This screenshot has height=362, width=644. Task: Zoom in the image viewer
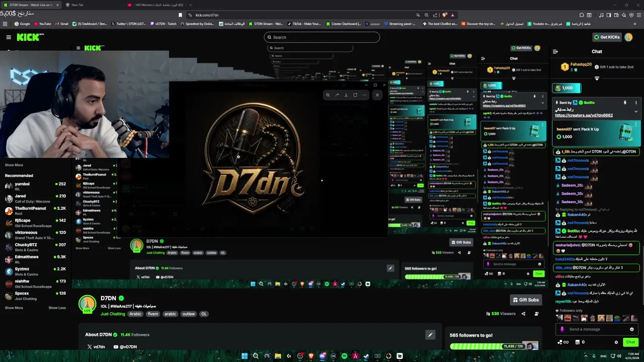328,95
